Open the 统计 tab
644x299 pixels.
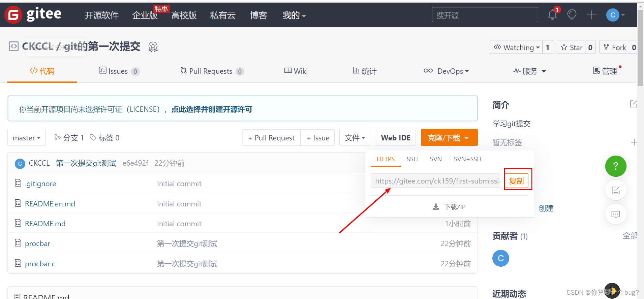click(365, 71)
